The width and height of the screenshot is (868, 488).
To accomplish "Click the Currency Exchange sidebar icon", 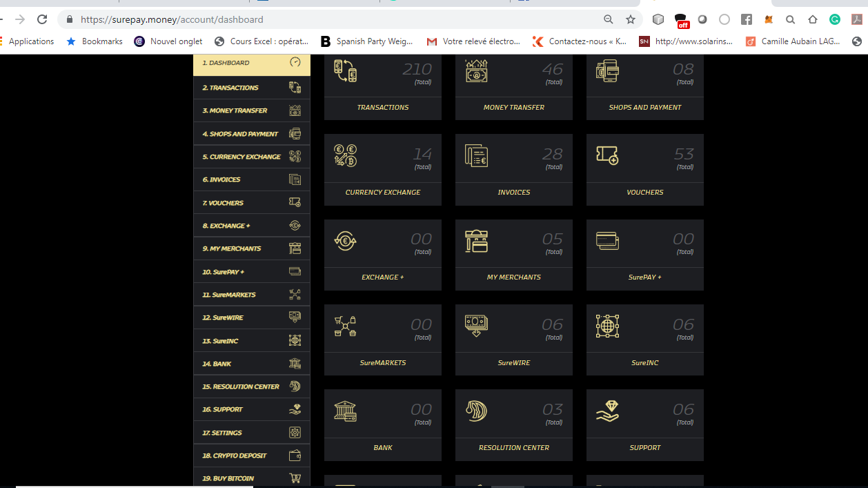I will coord(295,157).
